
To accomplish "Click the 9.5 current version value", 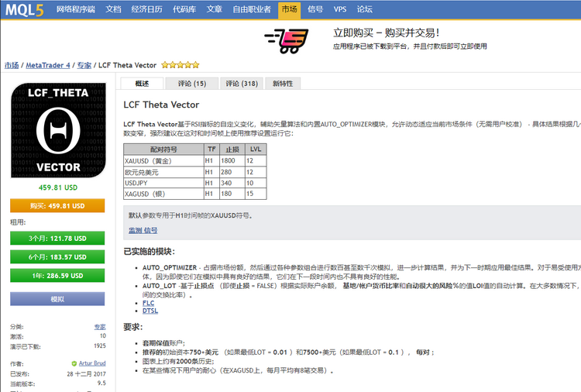I will tap(101, 383).
